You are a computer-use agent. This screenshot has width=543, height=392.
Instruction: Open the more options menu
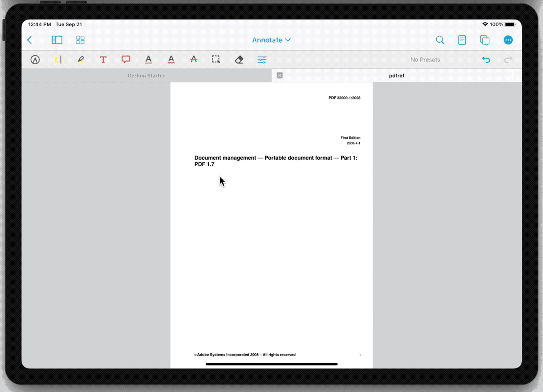tap(508, 40)
